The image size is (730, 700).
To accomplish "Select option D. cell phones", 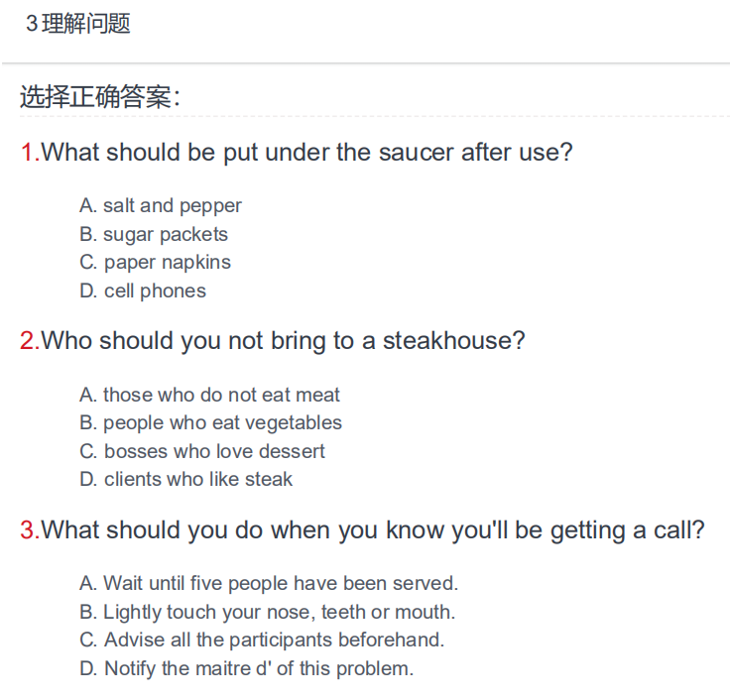I will coord(143,291).
